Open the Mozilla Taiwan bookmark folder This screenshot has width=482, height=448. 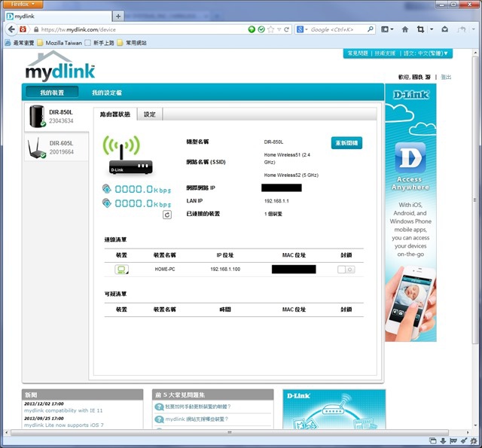[x=59, y=43]
